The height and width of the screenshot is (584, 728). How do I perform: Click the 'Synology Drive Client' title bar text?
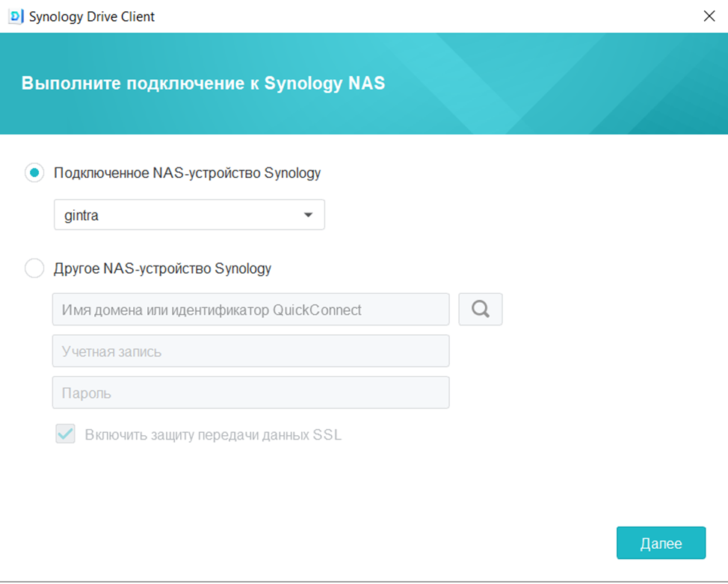point(91,16)
